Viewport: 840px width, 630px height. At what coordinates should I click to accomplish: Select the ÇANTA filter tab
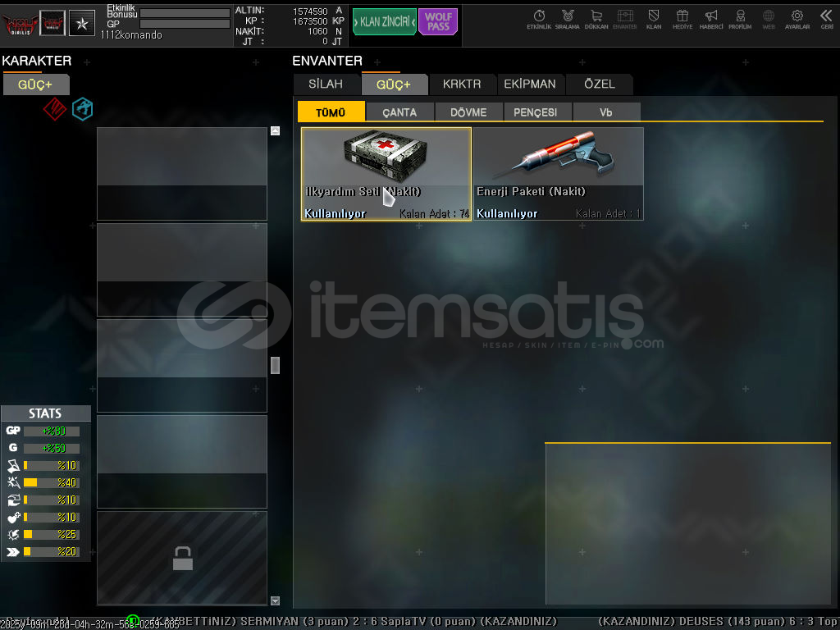coord(399,112)
